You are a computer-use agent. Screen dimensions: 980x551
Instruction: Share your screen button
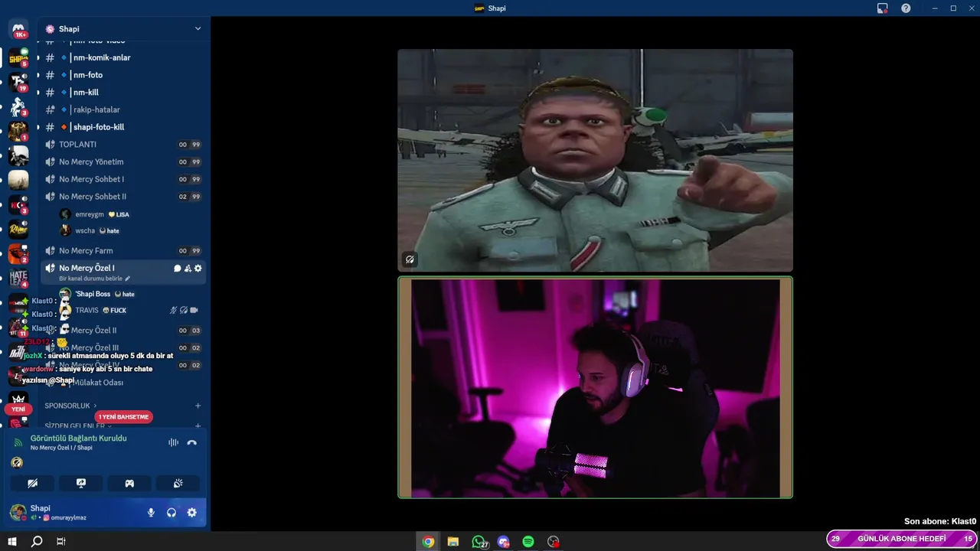pos(81,483)
